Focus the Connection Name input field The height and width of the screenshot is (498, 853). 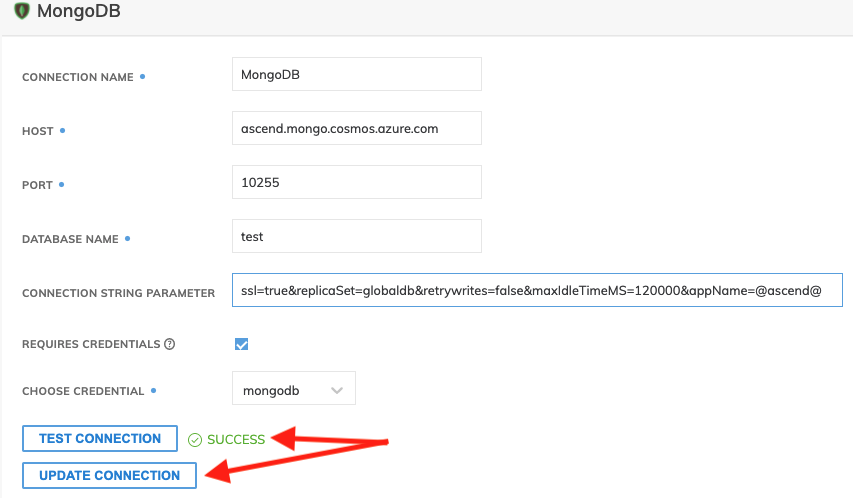pos(357,74)
